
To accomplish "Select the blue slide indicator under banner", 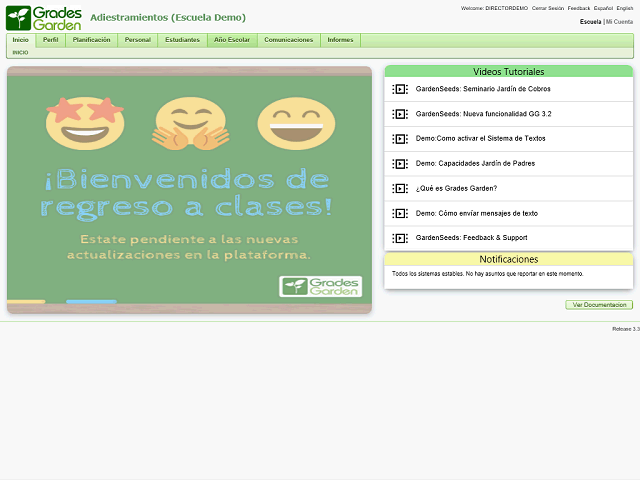I will [91, 301].
